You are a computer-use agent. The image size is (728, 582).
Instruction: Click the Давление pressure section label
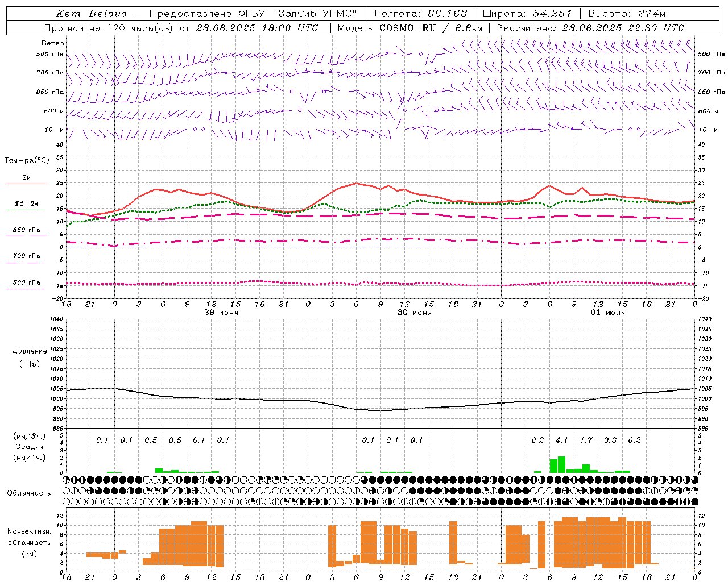click(x=30, y=351)
